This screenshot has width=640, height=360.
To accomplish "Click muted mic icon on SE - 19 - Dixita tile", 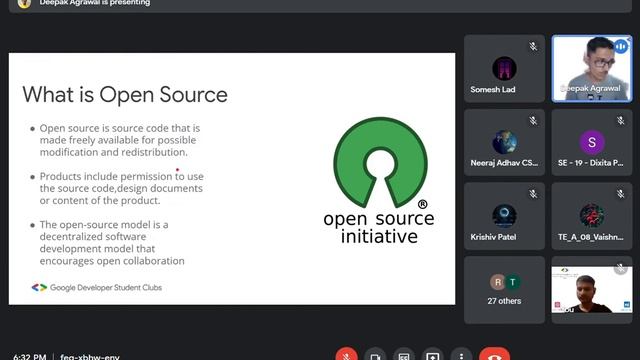I will (620, 120).
